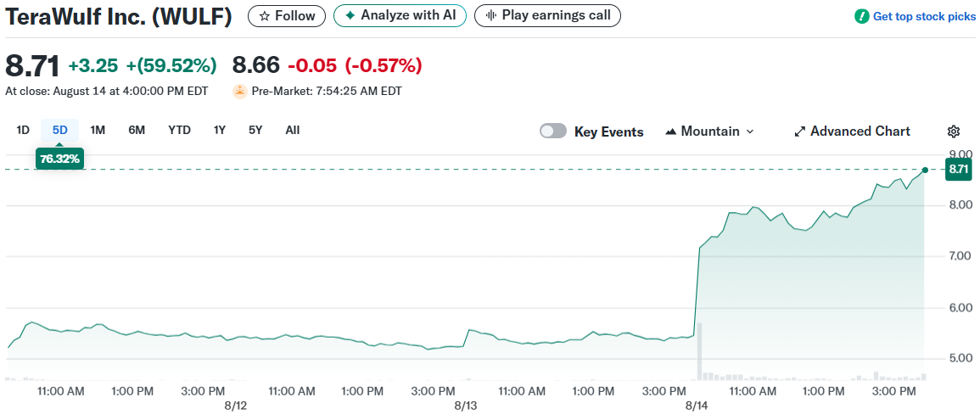Click the -0.05 pre-market change value
Screen dimensions: 980x414
point(312,65)
